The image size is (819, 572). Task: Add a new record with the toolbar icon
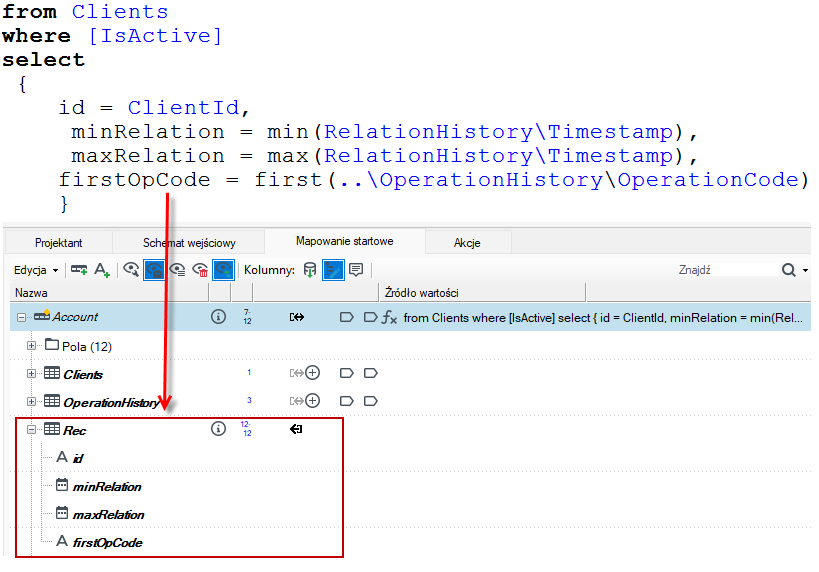[79, 270]
